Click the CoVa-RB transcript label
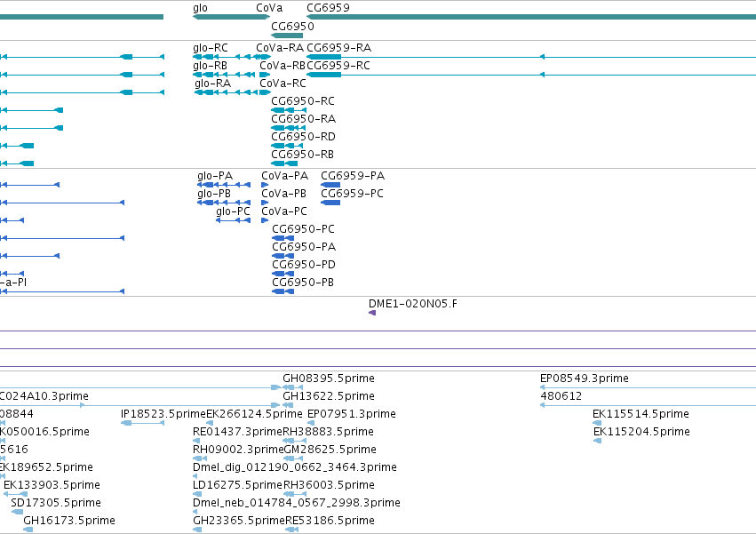756x534 pixels. 283,66
